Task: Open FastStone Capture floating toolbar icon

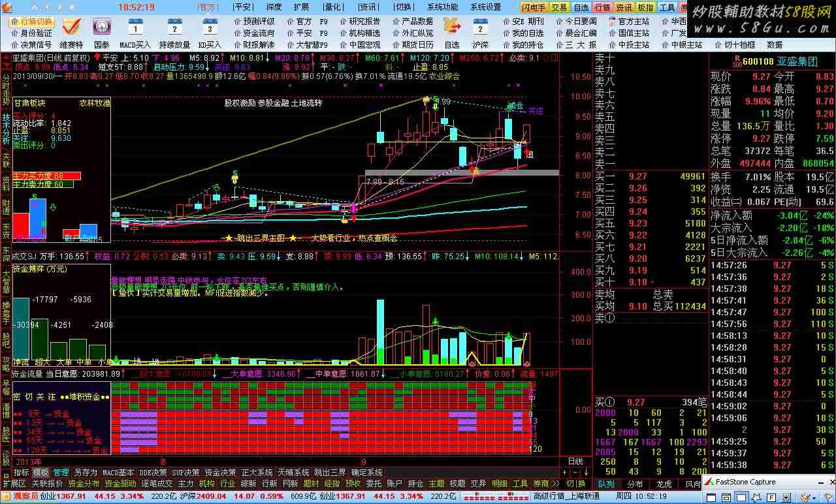Action: point(710,482)
